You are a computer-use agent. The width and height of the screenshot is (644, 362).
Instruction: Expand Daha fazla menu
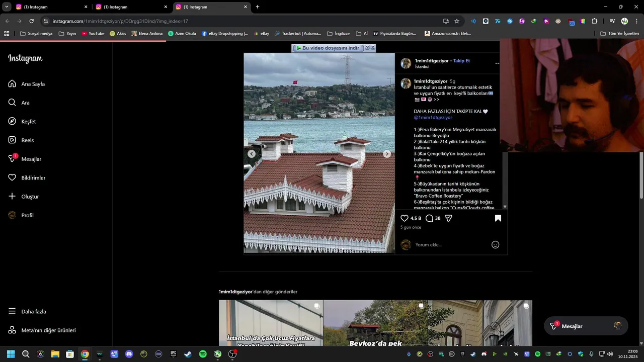point(27,312)
